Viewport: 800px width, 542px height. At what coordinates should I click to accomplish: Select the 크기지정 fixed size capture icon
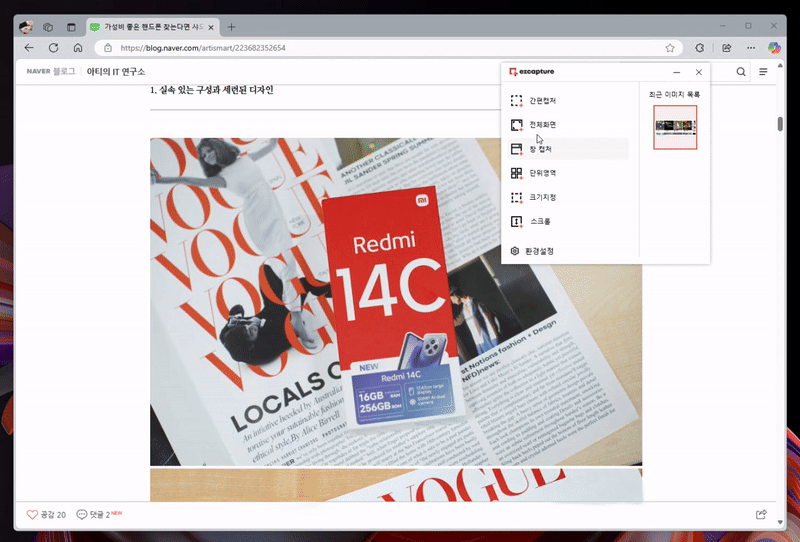click(516, 197)
